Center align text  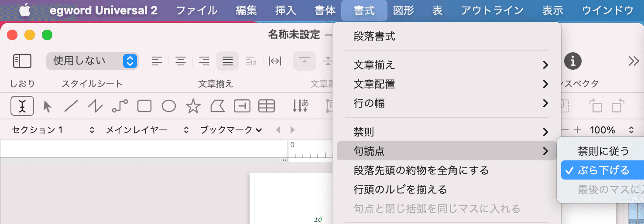point(181,61)
